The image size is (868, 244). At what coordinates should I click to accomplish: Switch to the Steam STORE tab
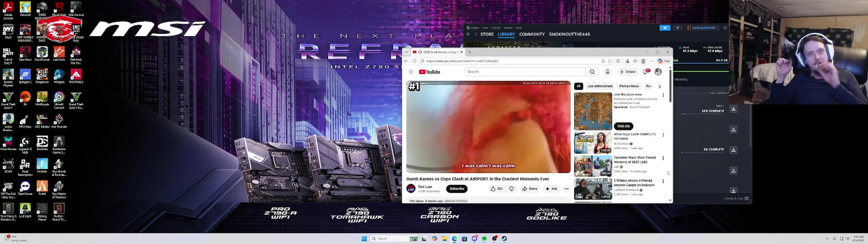tap(487, 34)
